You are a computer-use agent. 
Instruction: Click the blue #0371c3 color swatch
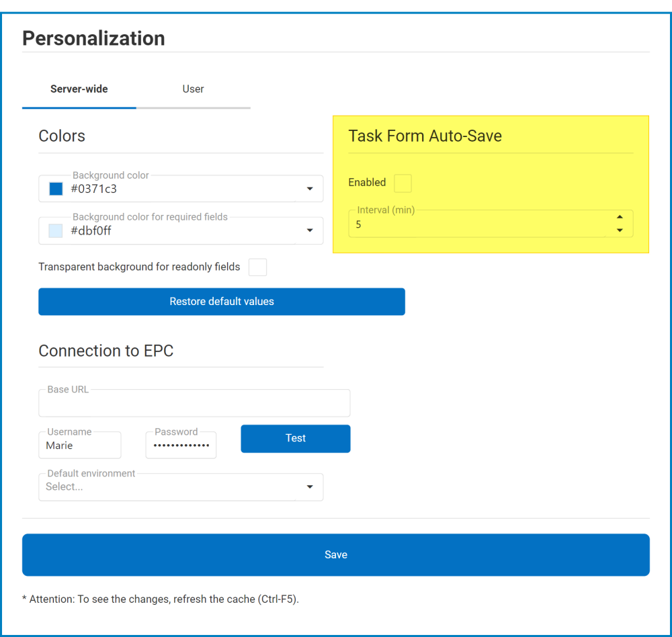pos(55,189)
